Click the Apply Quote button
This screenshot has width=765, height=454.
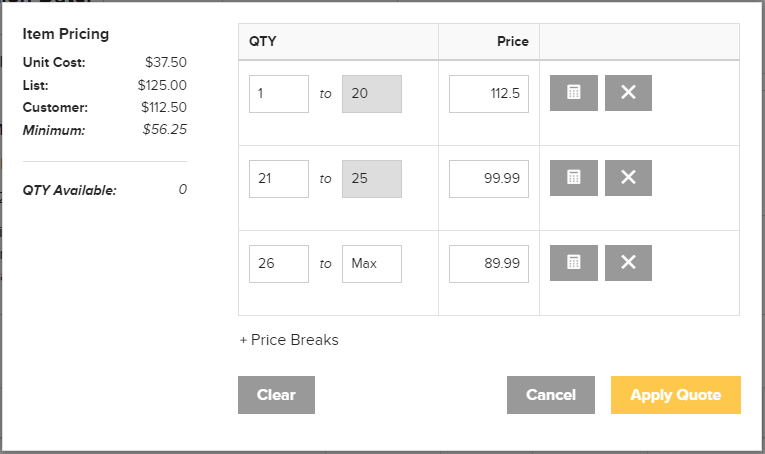pyautogui.click(x=676, y=395)
